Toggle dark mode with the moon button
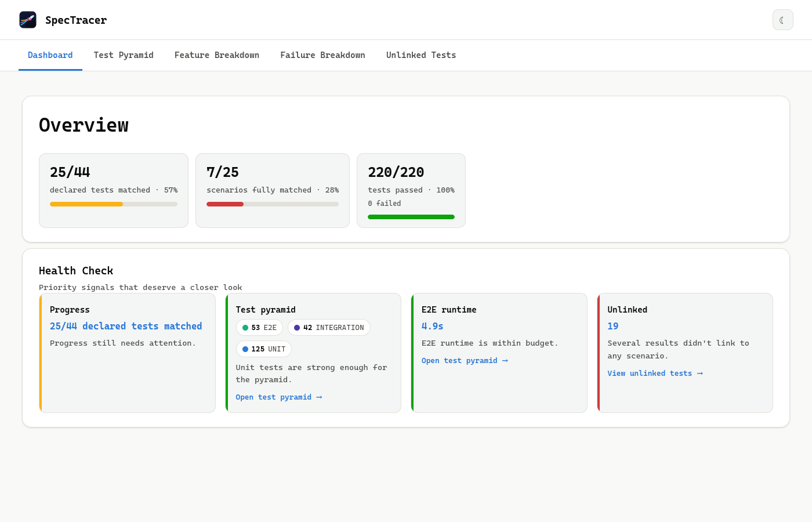Image resolution: width=812 pixels, height=522 pixels. click(782, 20)
